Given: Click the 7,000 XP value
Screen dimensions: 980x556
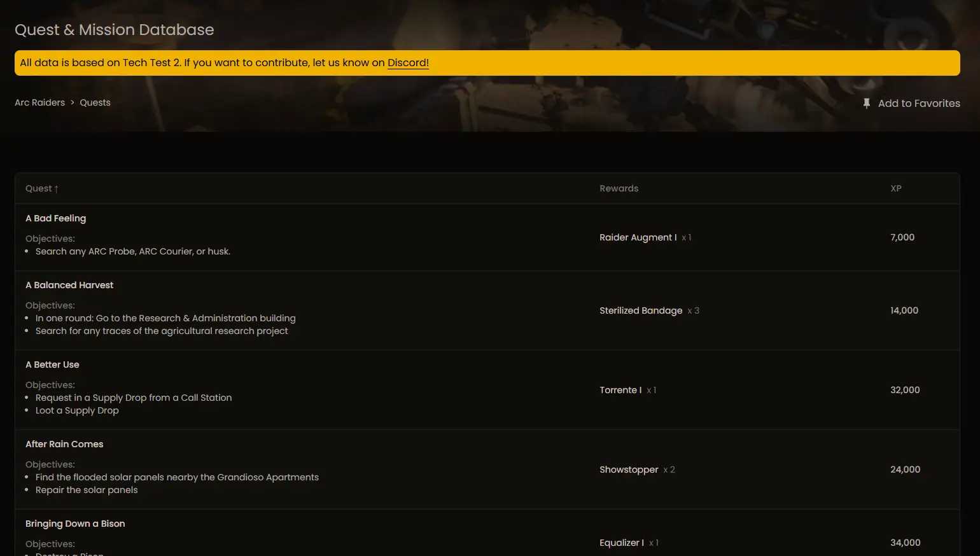Looking at the screenshot, I should pyautogui.click(x=902, y=237).
